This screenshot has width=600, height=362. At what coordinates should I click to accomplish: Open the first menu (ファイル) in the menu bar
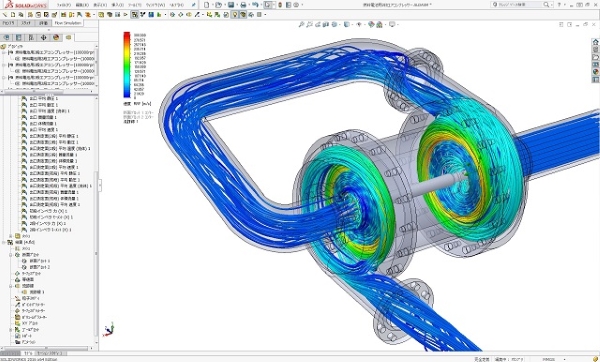(64, 5)
